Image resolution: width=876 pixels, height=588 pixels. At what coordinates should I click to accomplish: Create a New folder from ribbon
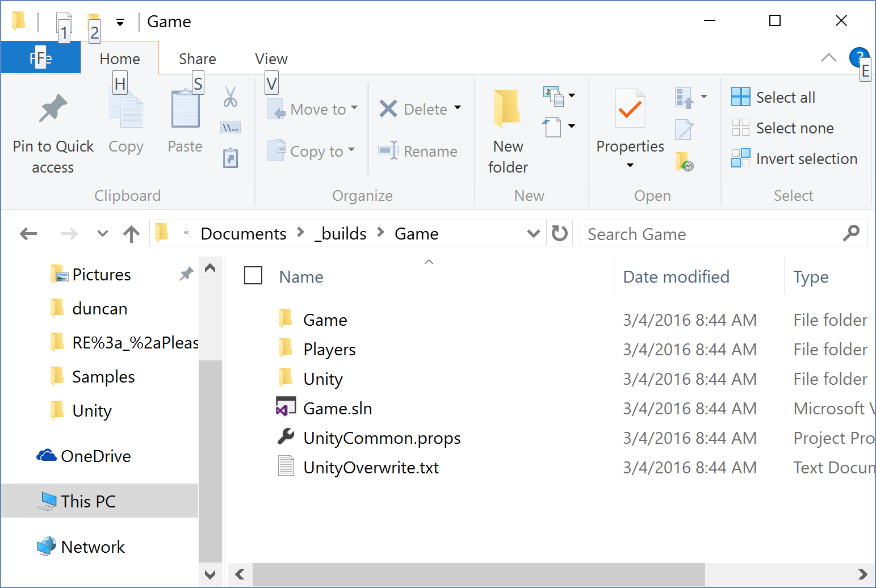tap(508, 131)
